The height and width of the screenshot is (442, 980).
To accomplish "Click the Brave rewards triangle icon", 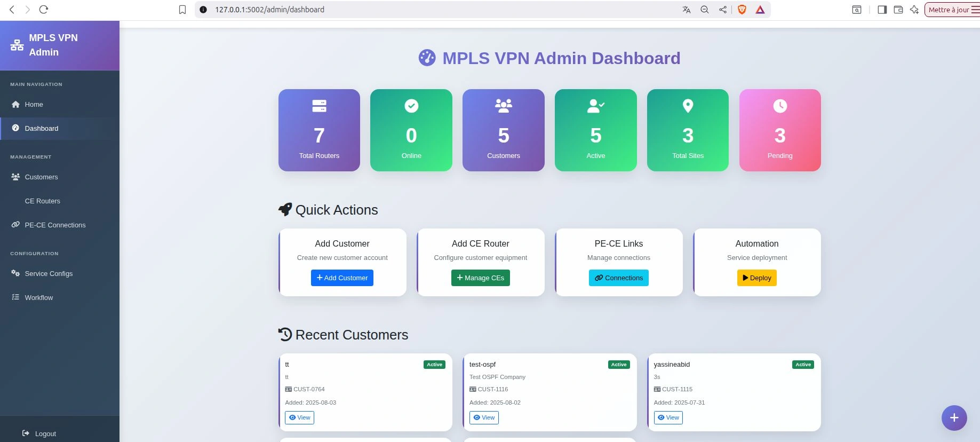I will [760, 10].
